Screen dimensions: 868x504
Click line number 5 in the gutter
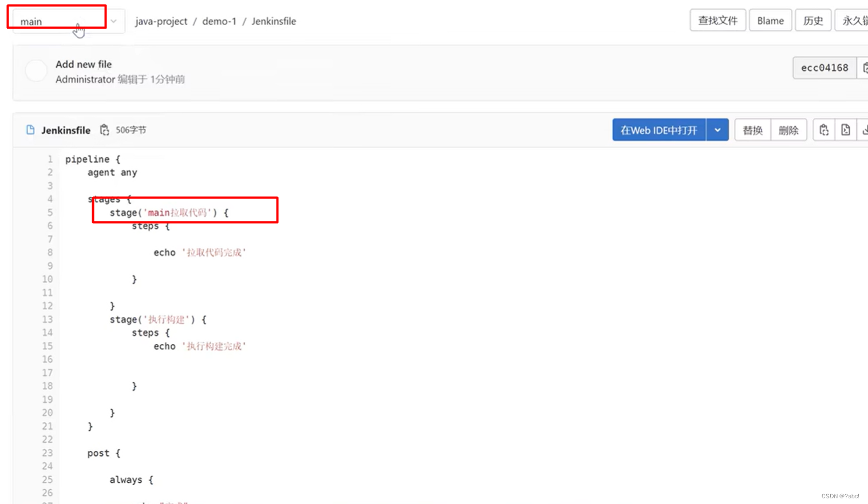pos(50,212)
